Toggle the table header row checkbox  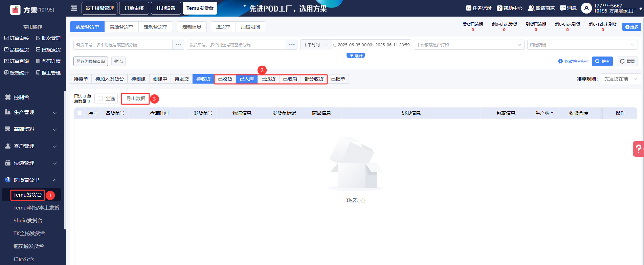tap(80, 113)
